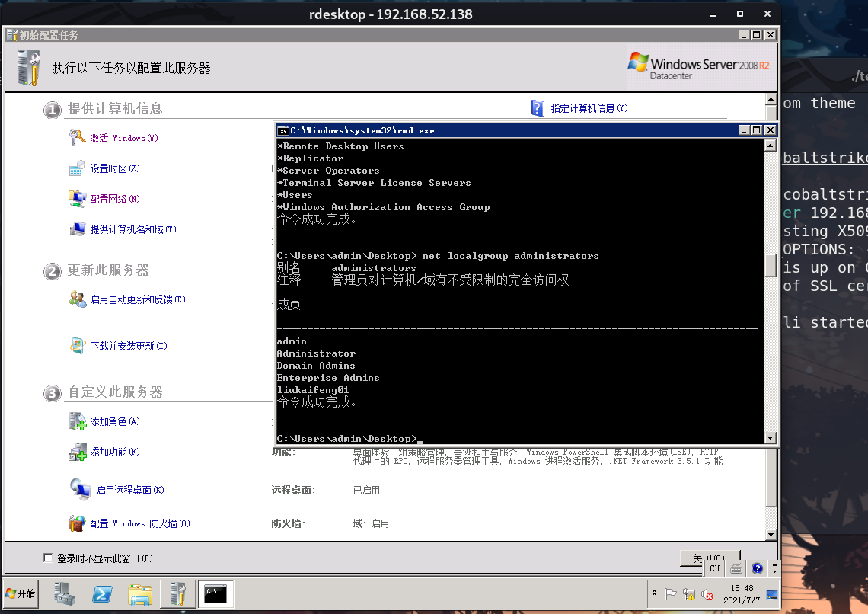Open 添加功能 link
Viewport: 868px width, 614px height.
point(114,452)
